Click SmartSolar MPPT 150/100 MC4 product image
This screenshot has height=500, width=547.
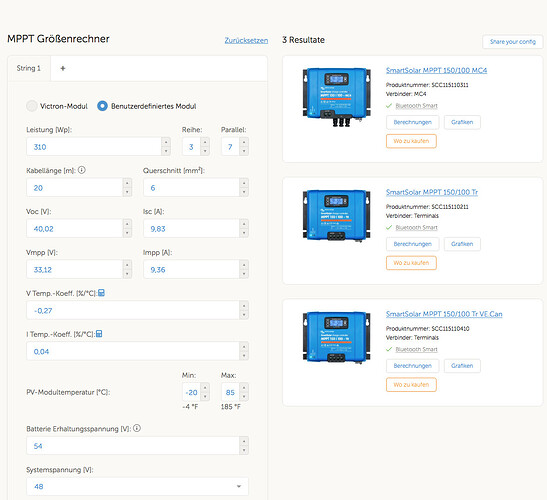pyautogui.click(x=337, y=97)
